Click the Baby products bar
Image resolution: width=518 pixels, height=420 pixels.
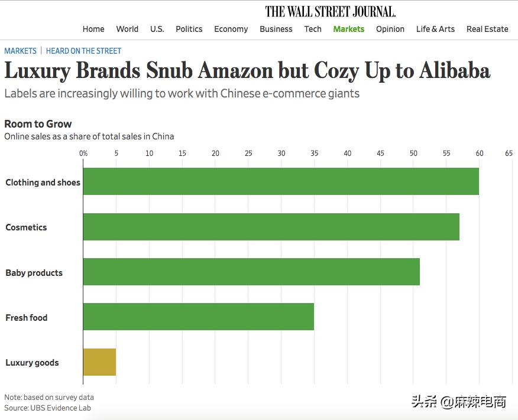click(251, 272)
